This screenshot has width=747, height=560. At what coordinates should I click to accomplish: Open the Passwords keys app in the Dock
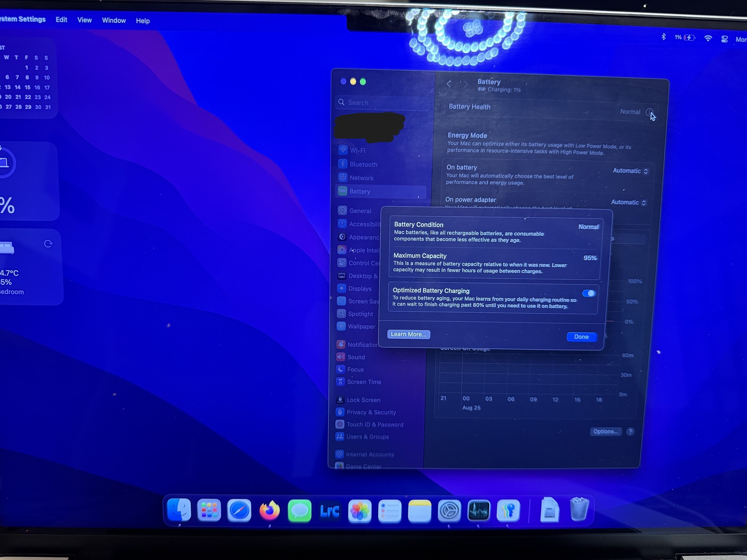[508, 510]
